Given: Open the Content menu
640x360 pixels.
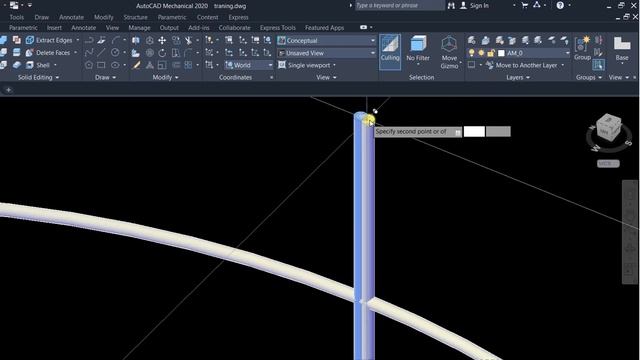Looking at the screenshot, I should pyautogui.click(x=207, y=17).
